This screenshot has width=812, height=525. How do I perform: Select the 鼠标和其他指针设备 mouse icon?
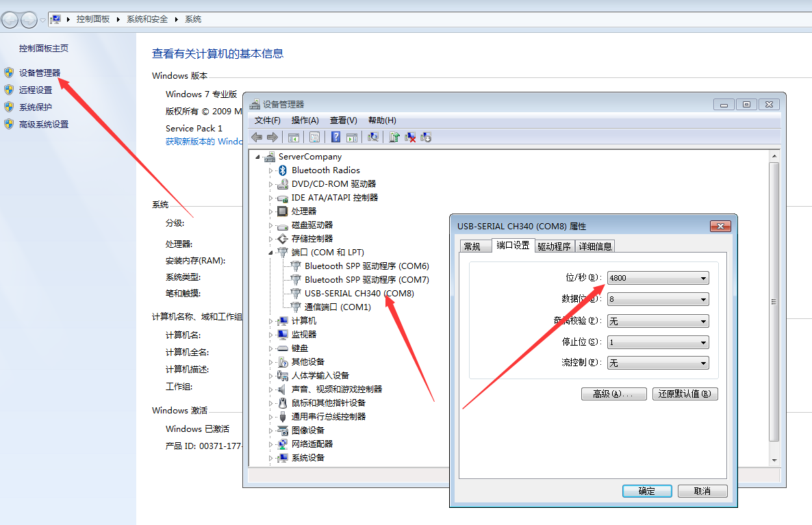pyautogui.click(x=283, y=402)
